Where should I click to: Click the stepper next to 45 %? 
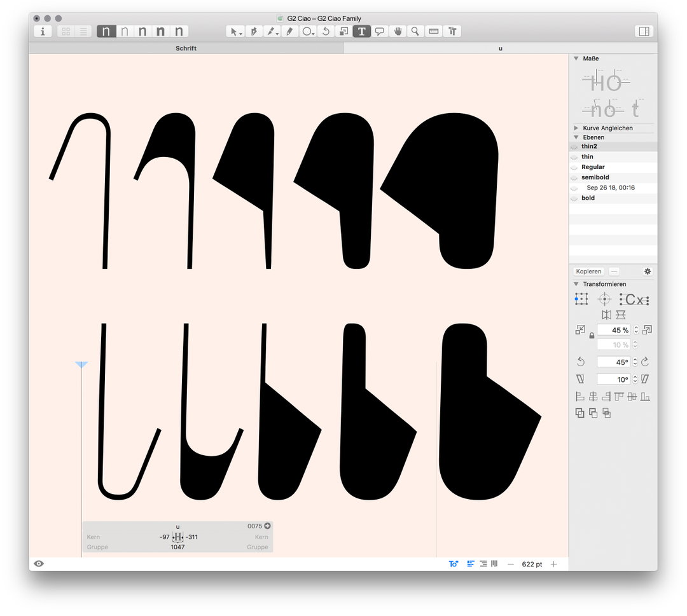pyautogui.click(x=636, y=330)
